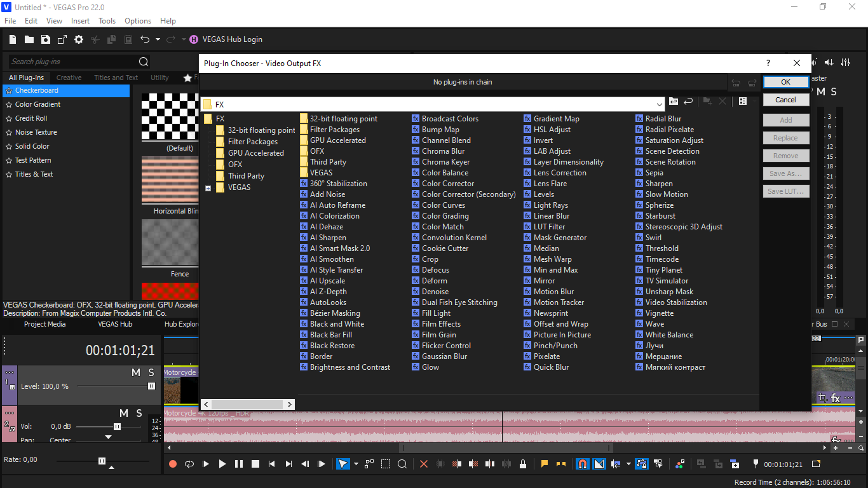Click the OK button in Plug-In Chooser
The height and width of the screenshot is (488, 868).
coord(786,82)
